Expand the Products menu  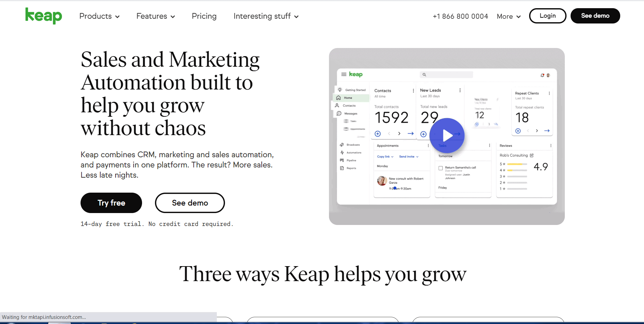tap(99, 16)
